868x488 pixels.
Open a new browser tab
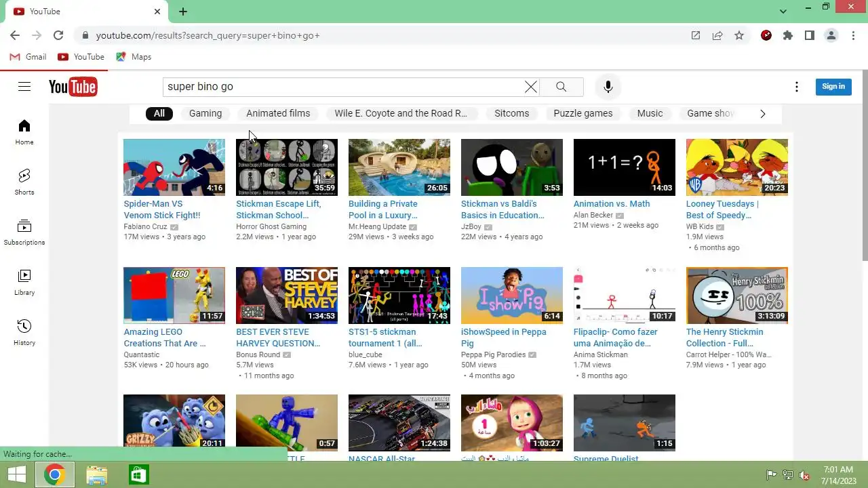[x=183, y=12]
